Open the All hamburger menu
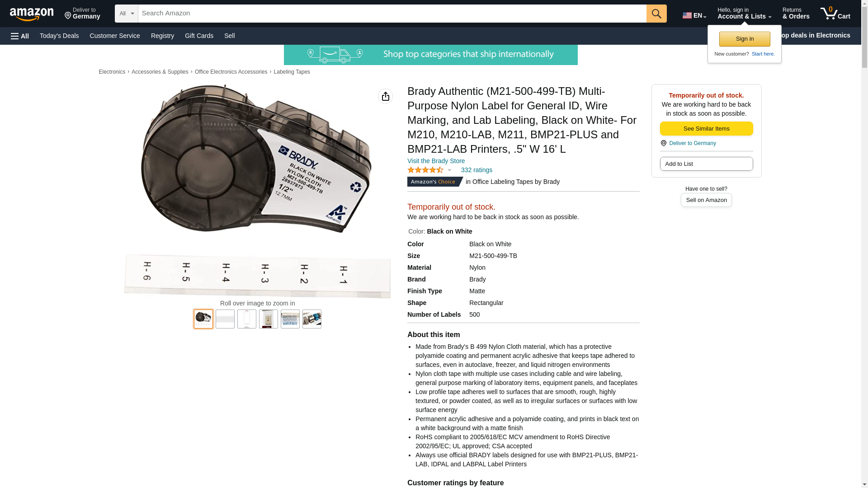This screenshot has width=868, height=488. (20, 36)
